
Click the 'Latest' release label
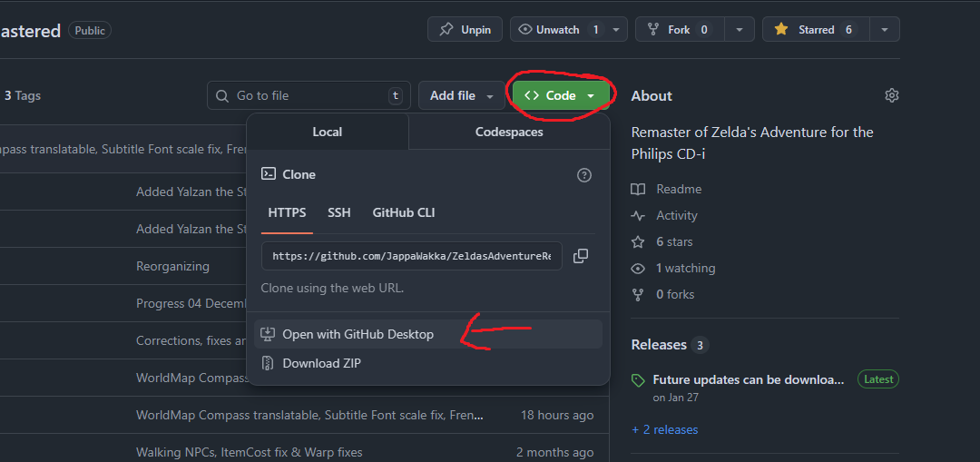coord(878,378)
